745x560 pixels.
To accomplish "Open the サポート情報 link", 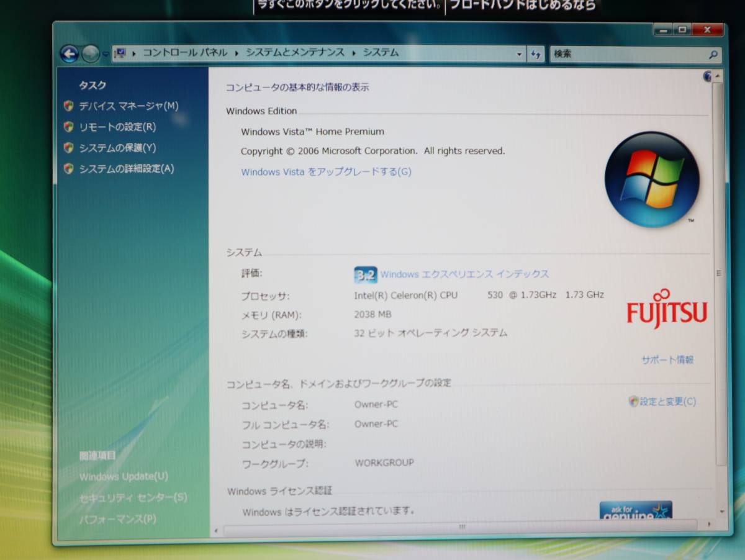I will (x=667, y=359).
